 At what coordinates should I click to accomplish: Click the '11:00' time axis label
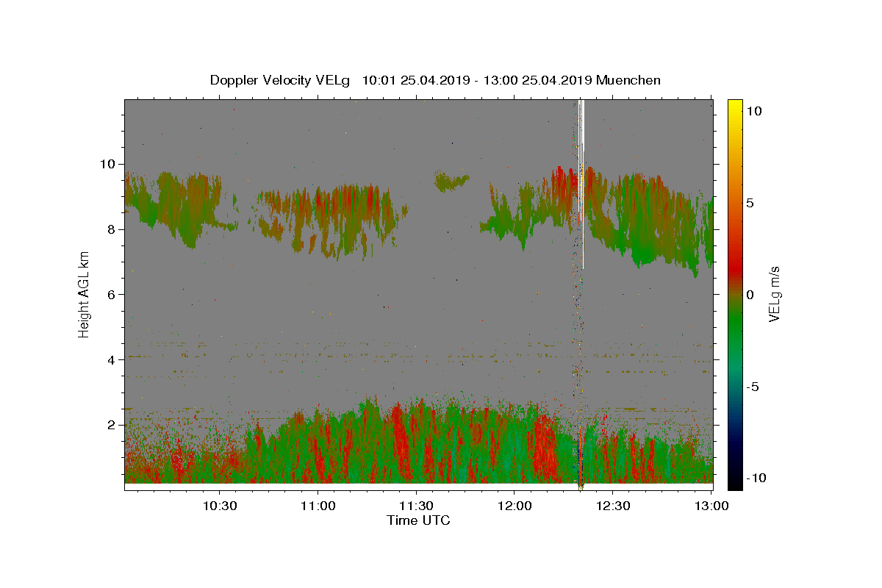click(318, 506)
